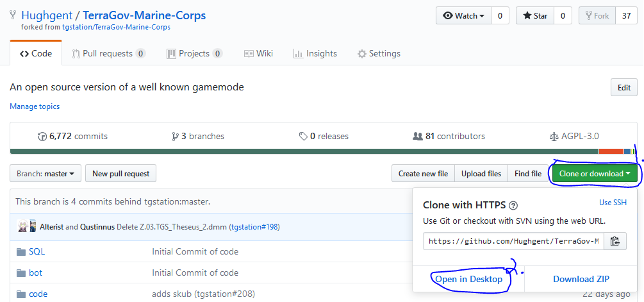The width and height of the screenshot is (644, 302).
Task: Copy clone URL with clipboard icon
Action: (x=615, y=241)
